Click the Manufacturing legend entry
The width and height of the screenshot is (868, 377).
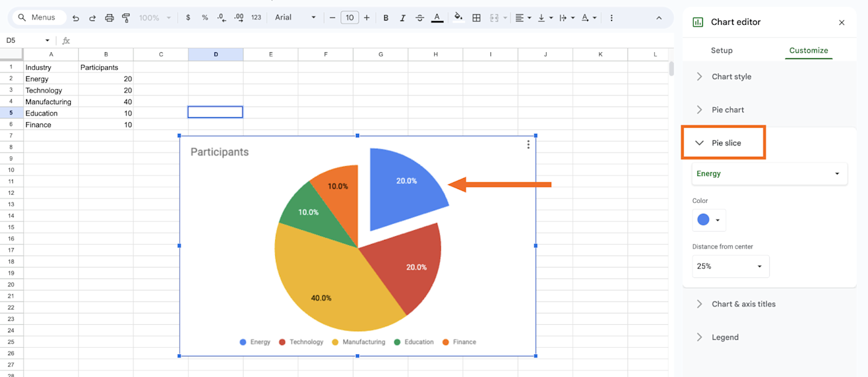coord(358,342)
